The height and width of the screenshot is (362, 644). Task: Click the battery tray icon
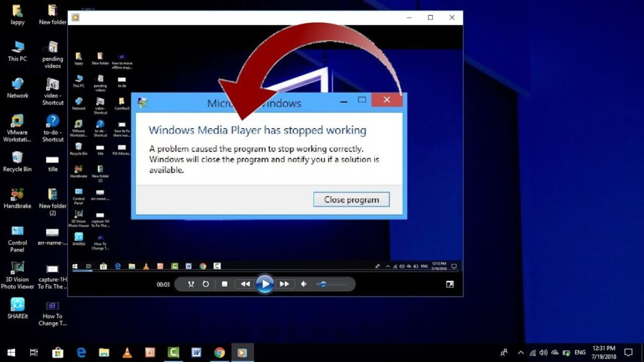pos(567,353)
